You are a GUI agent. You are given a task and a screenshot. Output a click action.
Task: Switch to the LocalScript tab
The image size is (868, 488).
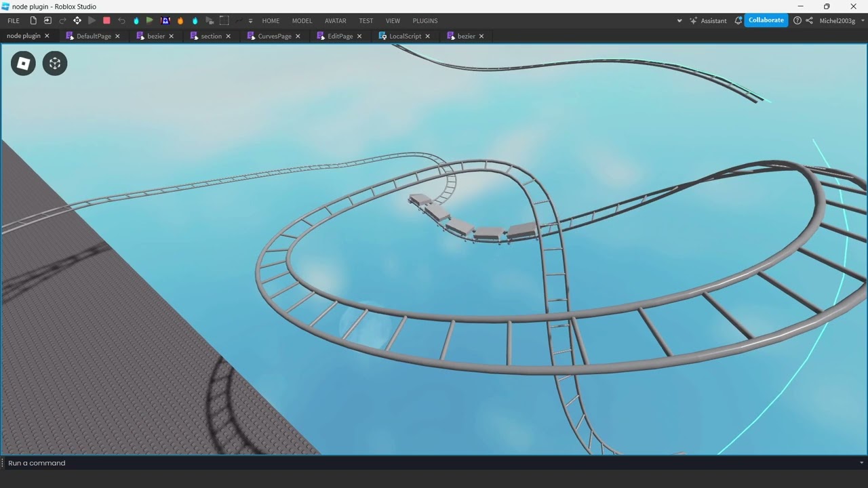click(405, 36)
